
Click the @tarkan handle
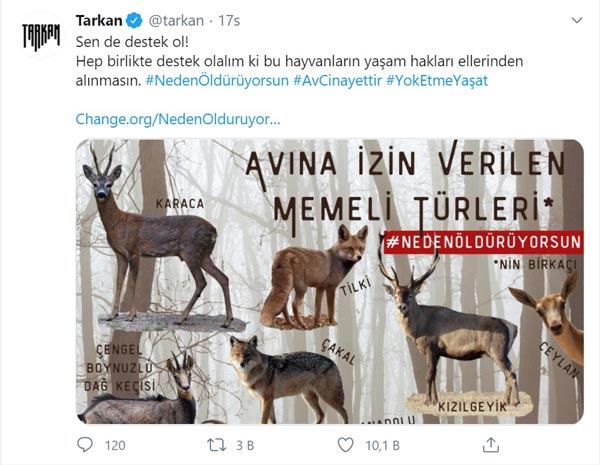pos(176,20)
